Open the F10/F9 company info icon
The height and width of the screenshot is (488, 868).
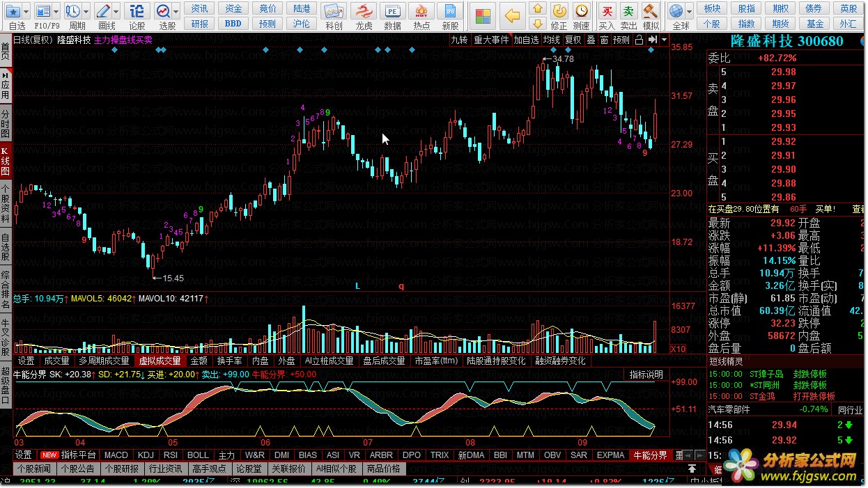click(x=43, y=11)
